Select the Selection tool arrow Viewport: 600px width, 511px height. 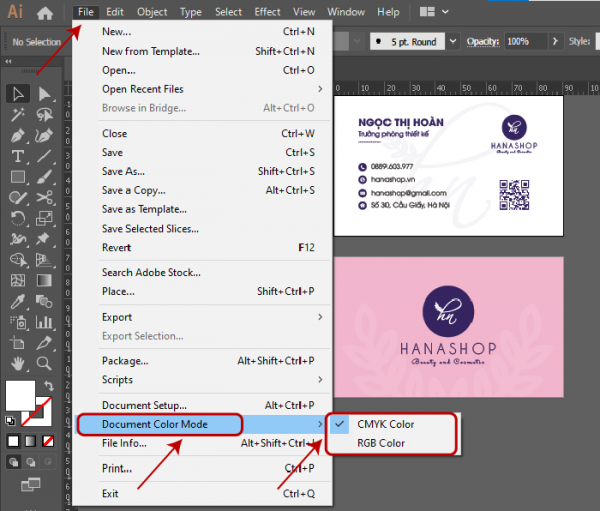[18, 94]
